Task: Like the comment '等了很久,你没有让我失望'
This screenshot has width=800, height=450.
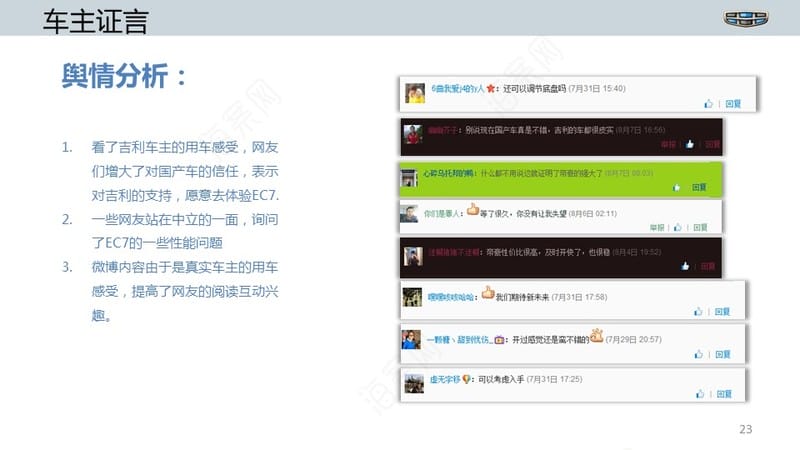Action: pyautogui.click(x=678, y=228)
